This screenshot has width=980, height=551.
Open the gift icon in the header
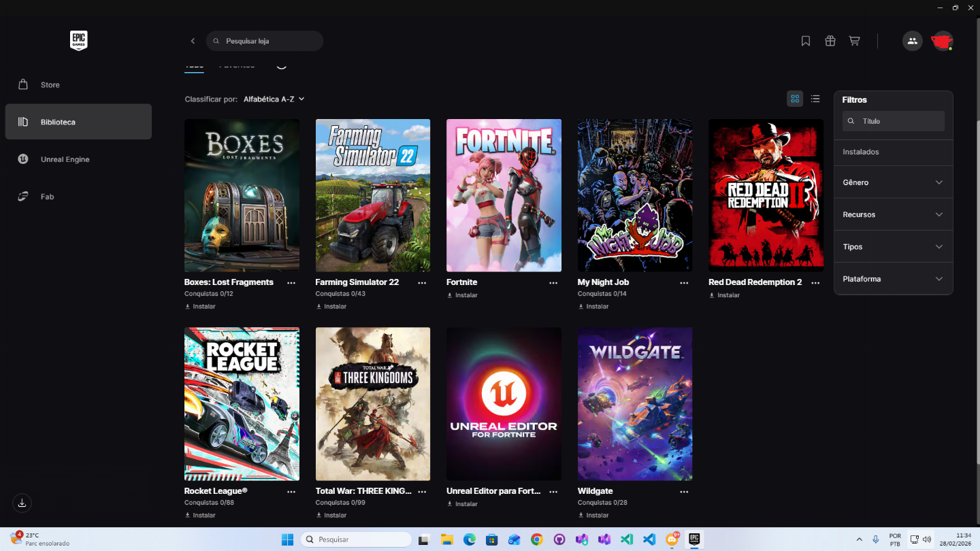point(830,41)
